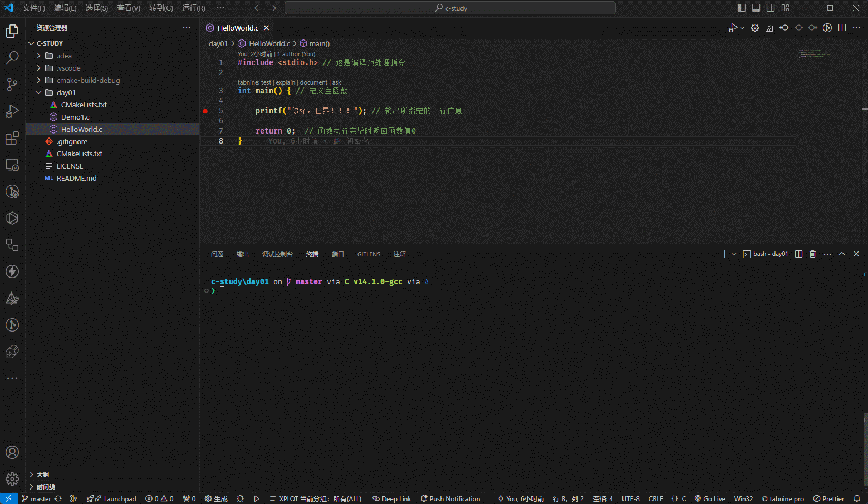Open the 运行(R) menu
This screenshot has width=868, height=504.
tap(193, 8)
